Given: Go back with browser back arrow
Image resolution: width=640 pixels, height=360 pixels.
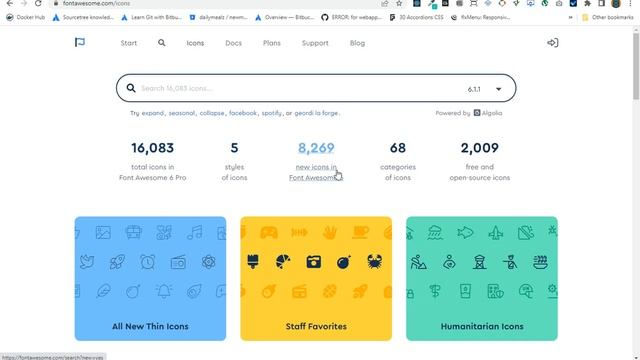Looking at the screenshot, I should point(9,3).
